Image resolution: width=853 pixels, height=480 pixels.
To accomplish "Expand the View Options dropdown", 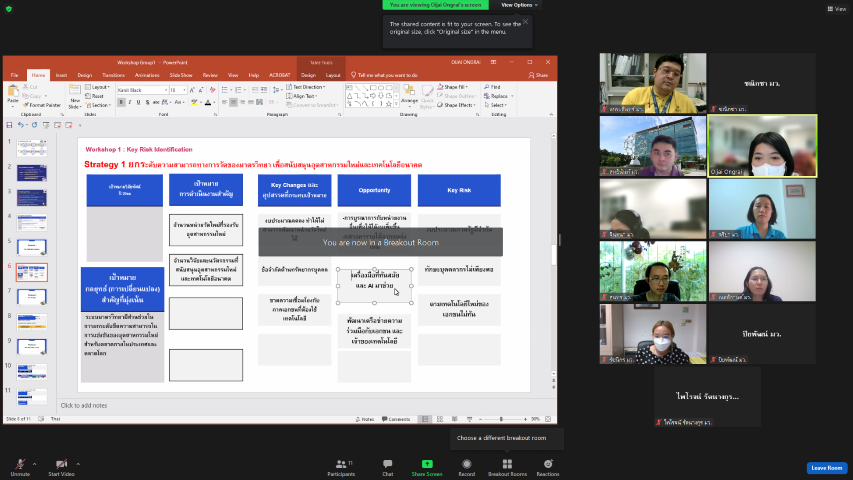I will pyautogui.click(x=519, y=5).
